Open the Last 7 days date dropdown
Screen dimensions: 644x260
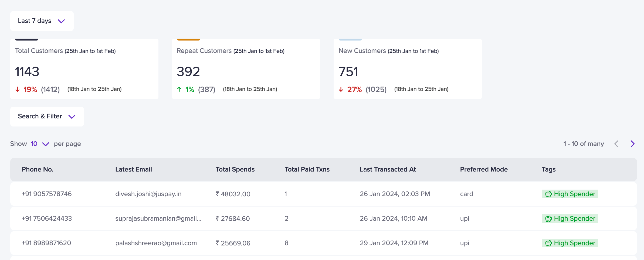[x=42, y=21]
